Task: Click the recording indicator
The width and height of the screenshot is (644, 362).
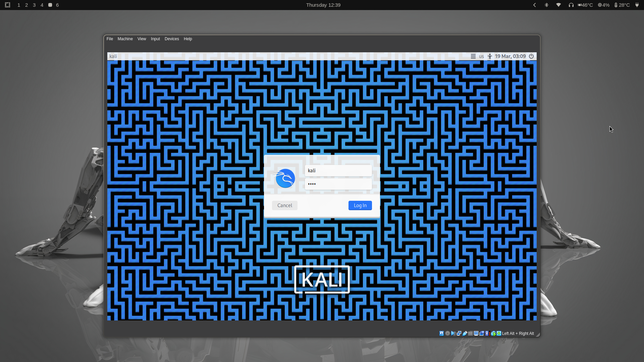Action: coord(482,333)
